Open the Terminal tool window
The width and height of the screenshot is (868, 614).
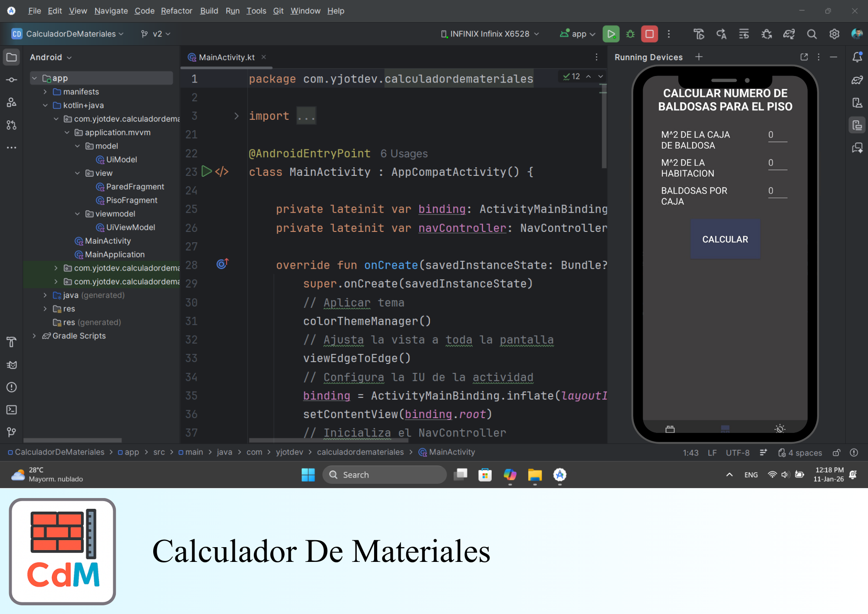tap(11, 409)
